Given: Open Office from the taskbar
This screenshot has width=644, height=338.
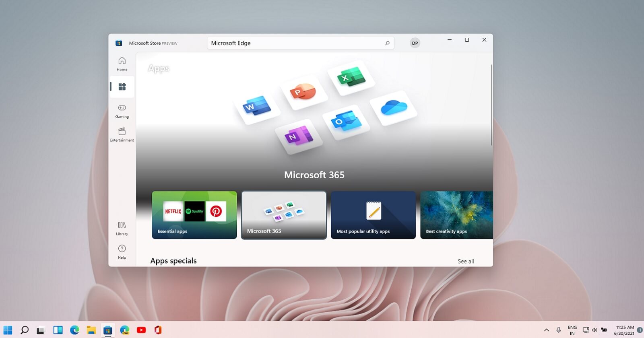Looking at the screenshot, I should coord(158,330).
